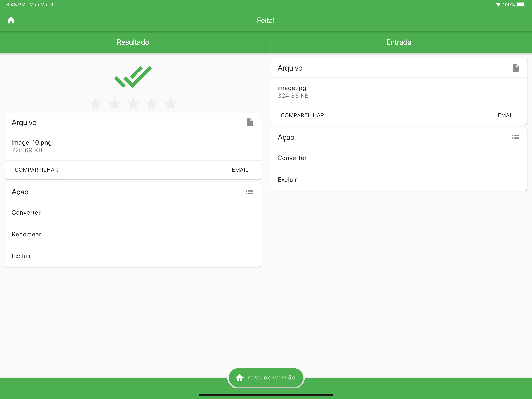Choose Renomear in result actions
The height and width of the screenshot is (399, 532).
pyautogui.click(x=26, y=234)
